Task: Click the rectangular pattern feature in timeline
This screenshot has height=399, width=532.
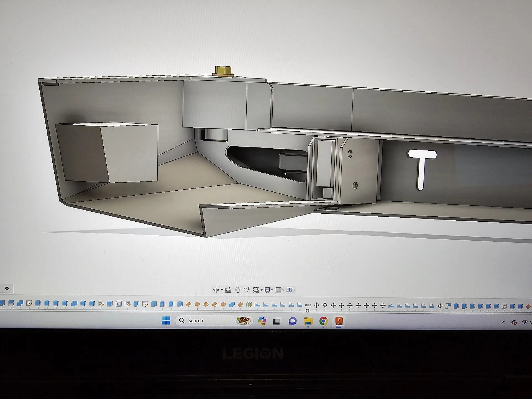Action: tap(308, 305)
